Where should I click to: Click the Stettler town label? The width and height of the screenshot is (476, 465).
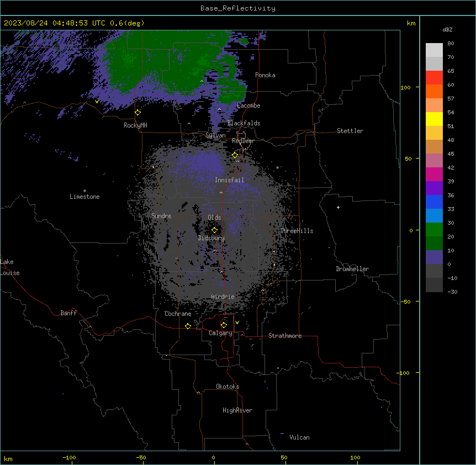(350, 131)
